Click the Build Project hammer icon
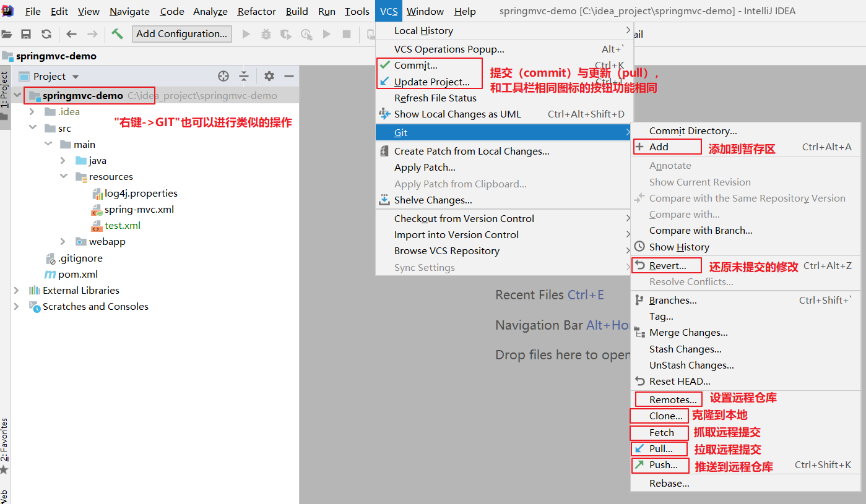Image resolution: width=866 pixels, height=504 pixels. point(117,34)
